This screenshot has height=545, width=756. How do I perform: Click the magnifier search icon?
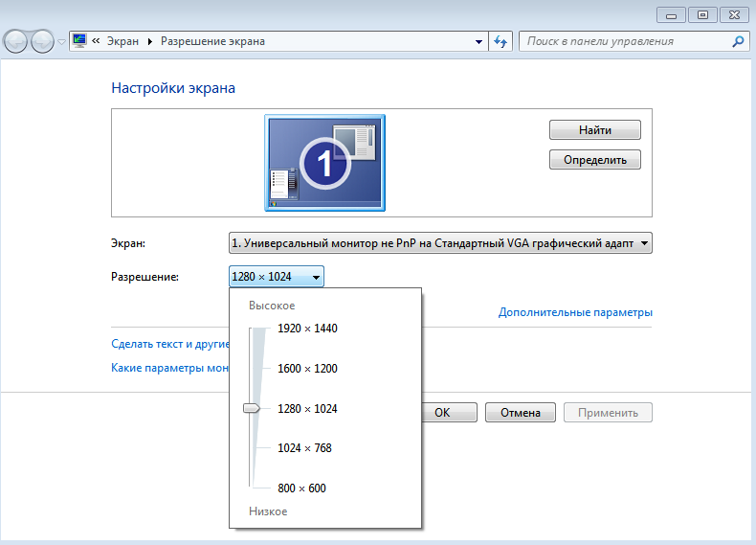click(x=738, y=41)
